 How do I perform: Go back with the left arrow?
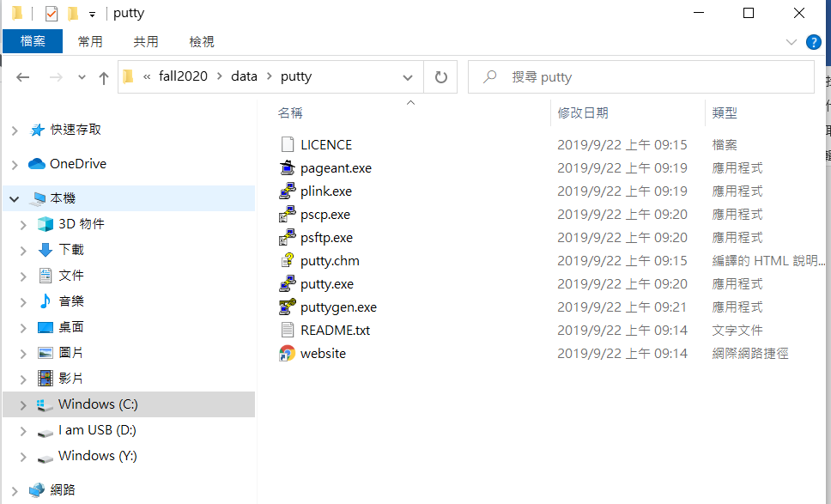(22, 77)
